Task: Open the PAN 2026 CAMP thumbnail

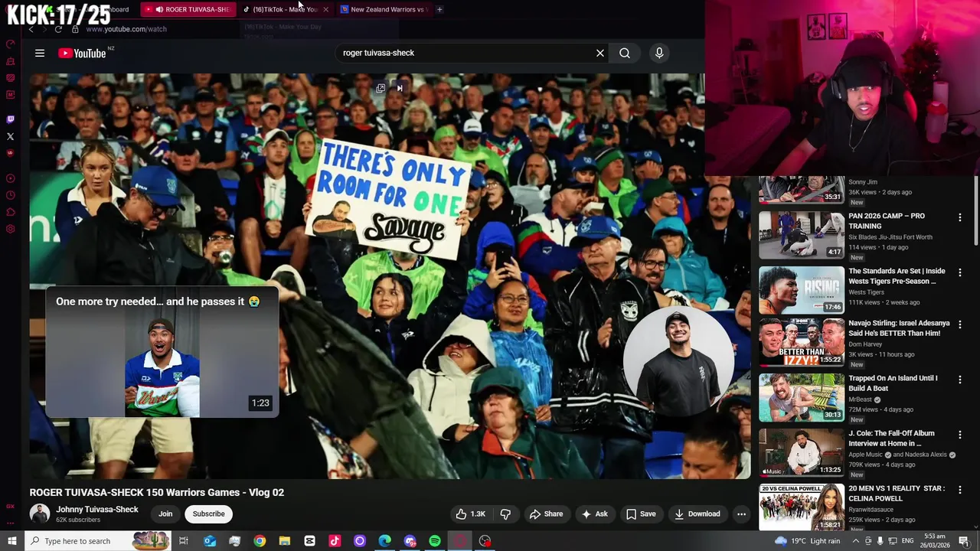Action: 802,235
